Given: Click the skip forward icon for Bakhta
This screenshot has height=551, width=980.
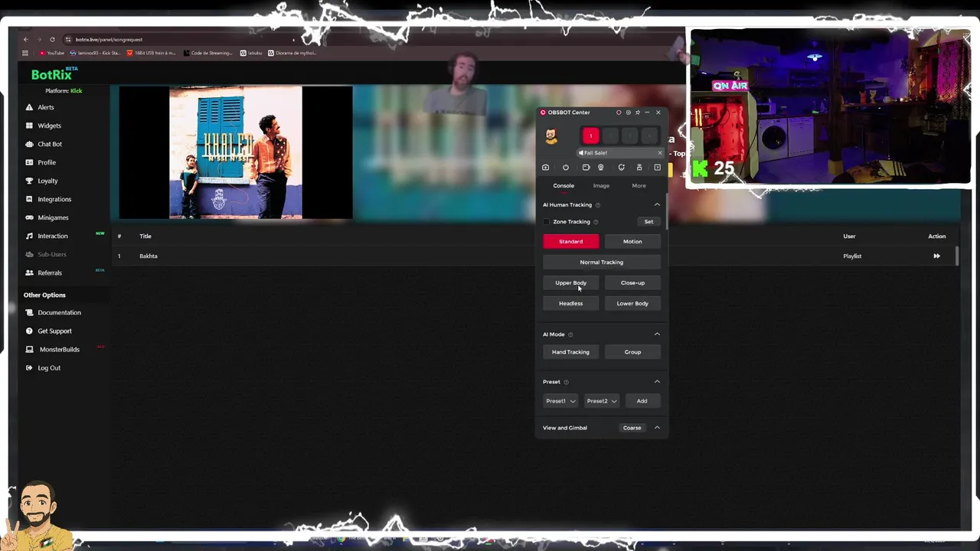Looking at the screenshot, I should click(936, 256).
